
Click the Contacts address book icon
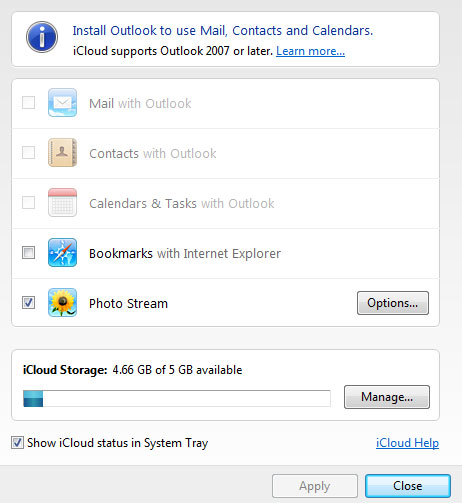click(x=62, y=153)
